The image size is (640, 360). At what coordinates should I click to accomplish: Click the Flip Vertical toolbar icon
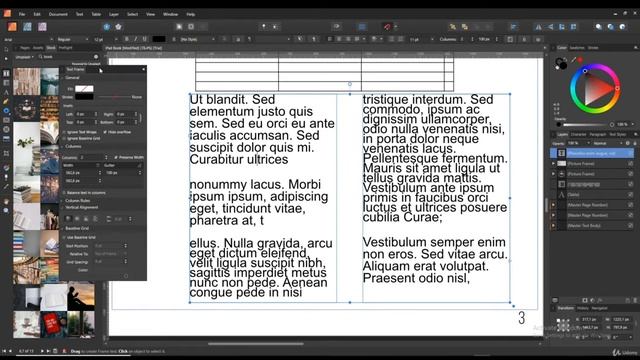pos(551,27)
